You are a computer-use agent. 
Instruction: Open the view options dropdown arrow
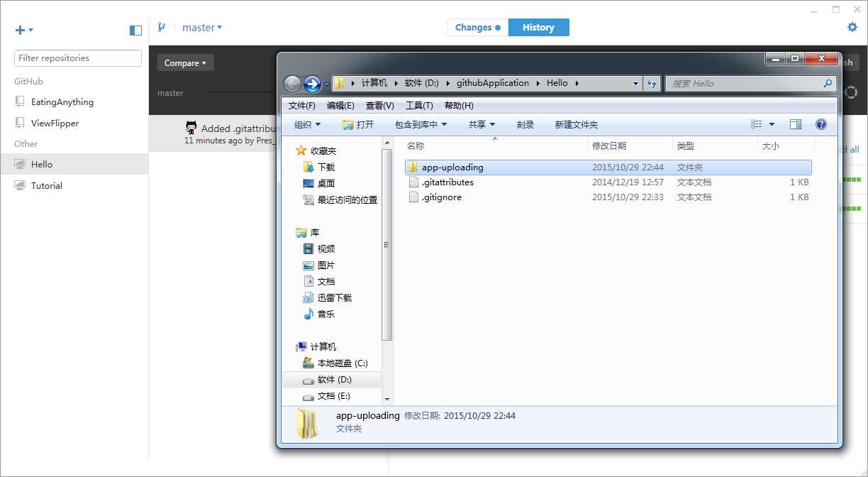tap(772, 124)
